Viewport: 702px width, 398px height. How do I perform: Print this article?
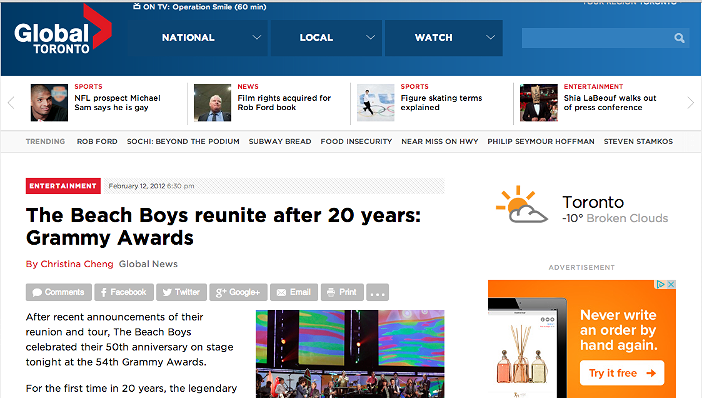tap(342, 292)
